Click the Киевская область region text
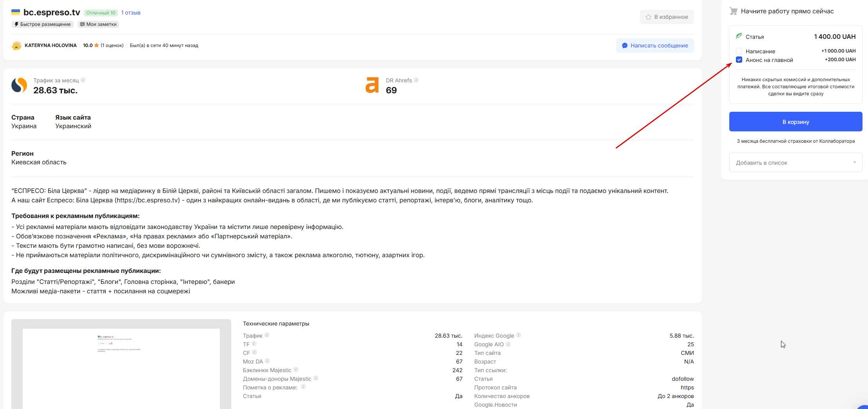 tap(39, 162)
